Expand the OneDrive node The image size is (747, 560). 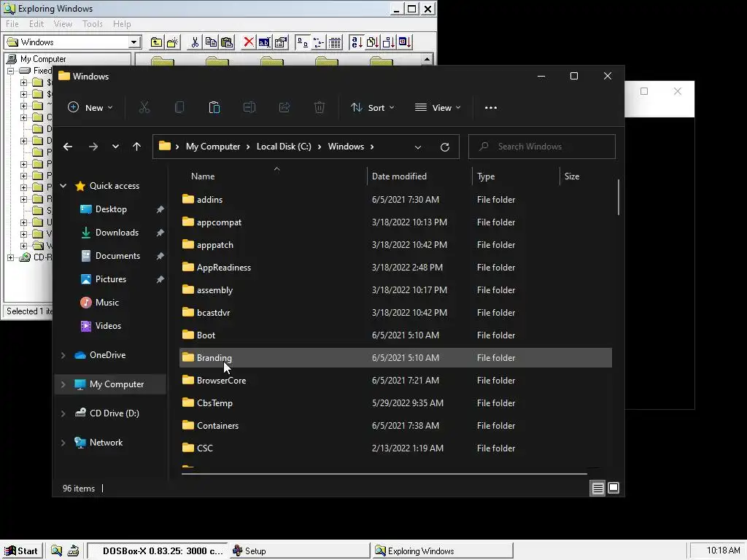coord(63,355)
